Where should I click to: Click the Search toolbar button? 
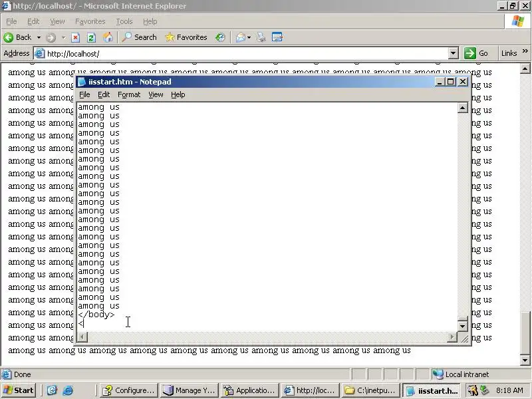click(x=140, y=37)
